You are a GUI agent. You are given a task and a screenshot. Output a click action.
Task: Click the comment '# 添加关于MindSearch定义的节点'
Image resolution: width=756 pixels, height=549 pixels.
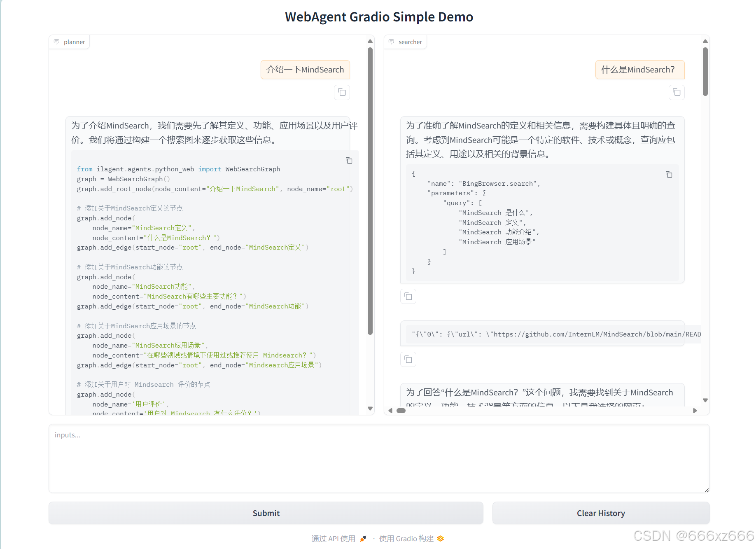point(130,208)
